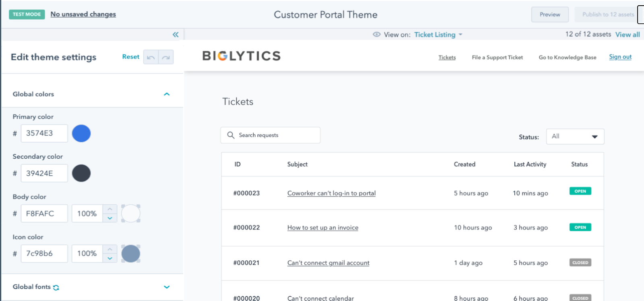The image size is (644, 301).
Task: Expand the Global fonts section
Action: click(x=167, y=287)
